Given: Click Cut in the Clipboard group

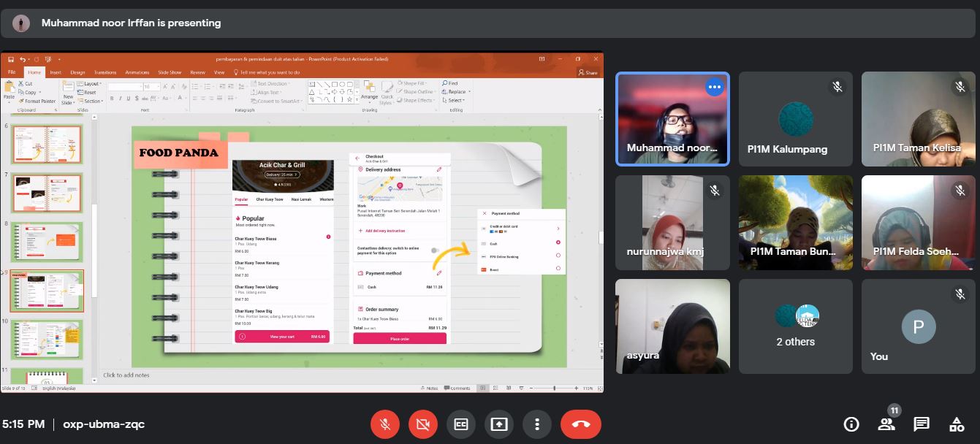Looking at the screenshot, I should [x=26, y=83].
